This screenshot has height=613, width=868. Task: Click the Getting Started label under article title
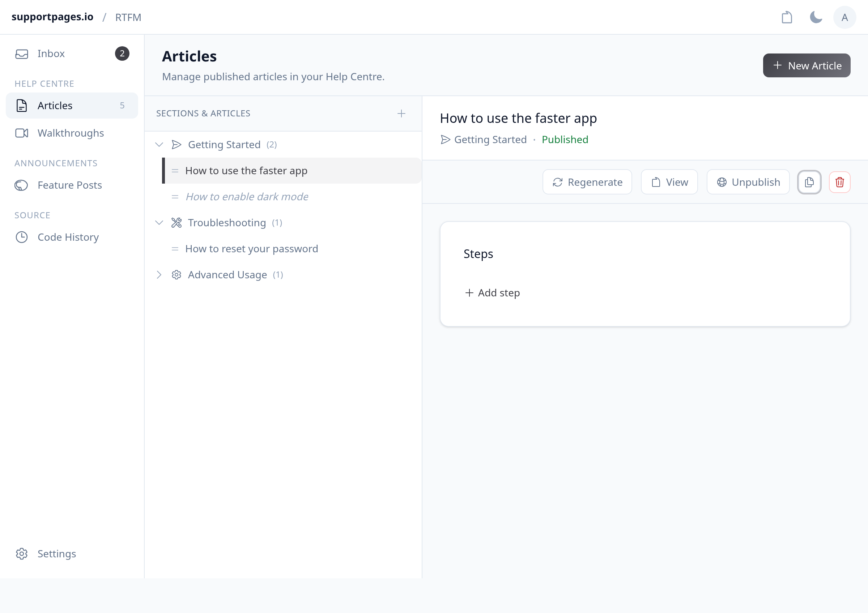pos(490,140)
